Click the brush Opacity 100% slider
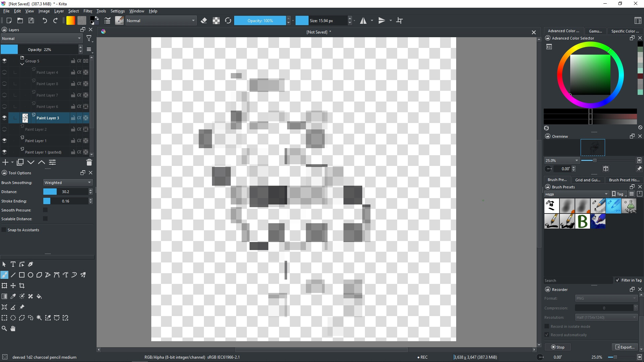This screenshot has height=362, width=644. (260, 21)
